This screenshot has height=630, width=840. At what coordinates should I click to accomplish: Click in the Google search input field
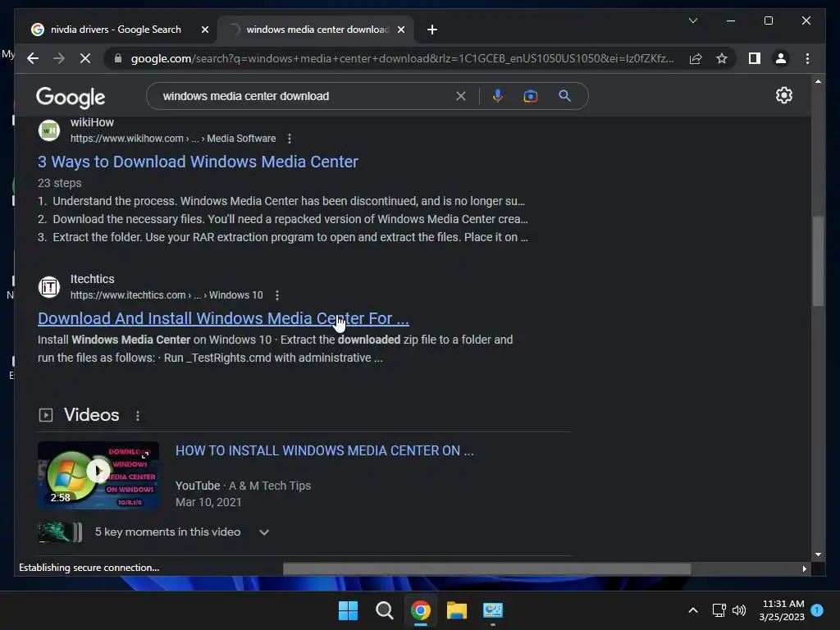click(305, 96)
